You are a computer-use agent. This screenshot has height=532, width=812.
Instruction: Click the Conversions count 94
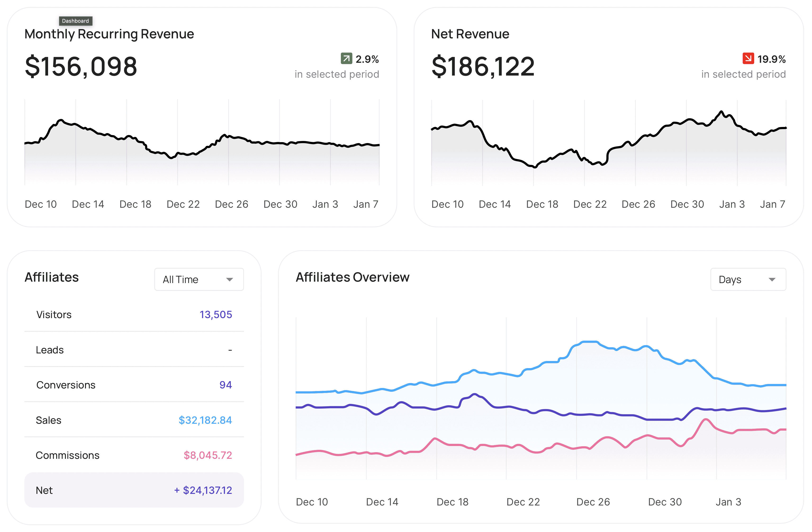[x=226, y=385]
